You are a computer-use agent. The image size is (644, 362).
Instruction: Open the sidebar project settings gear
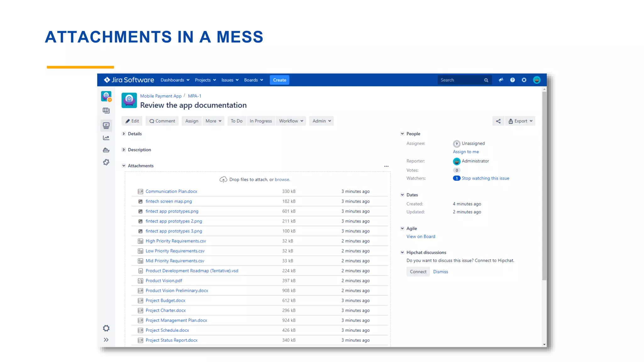[106, 328]
